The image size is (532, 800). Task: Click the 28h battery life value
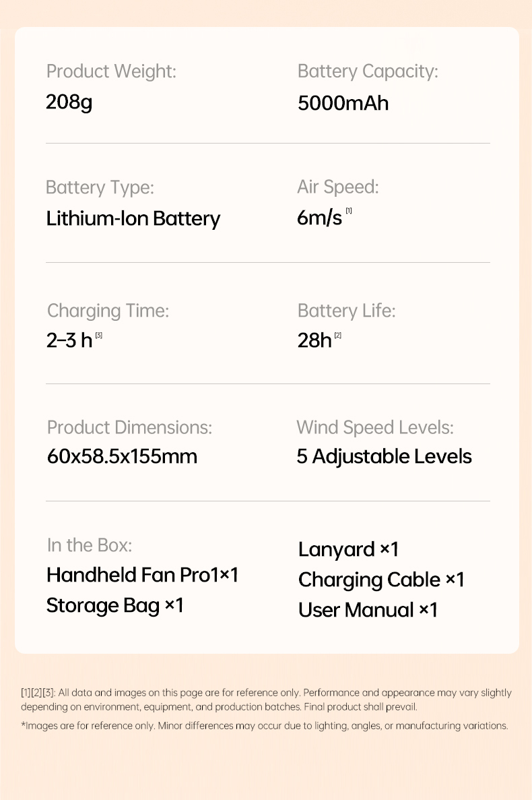point(314,340)
